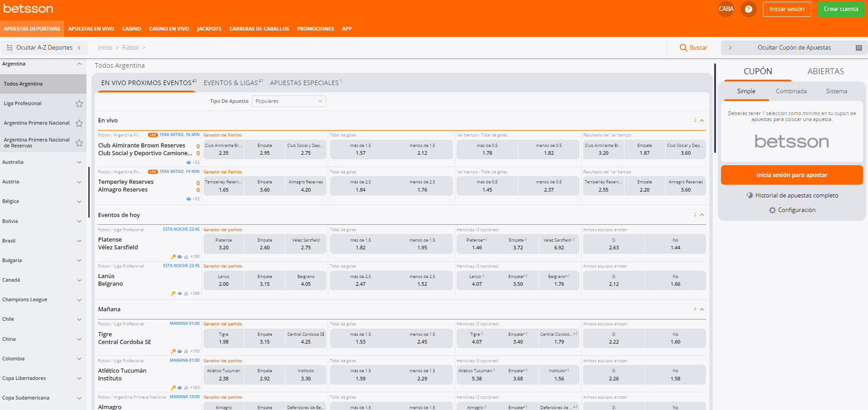Open the statistics bars icon for Platense match
Image resolution: width=868 pixels, height=410 pixels.
point(186,257)
